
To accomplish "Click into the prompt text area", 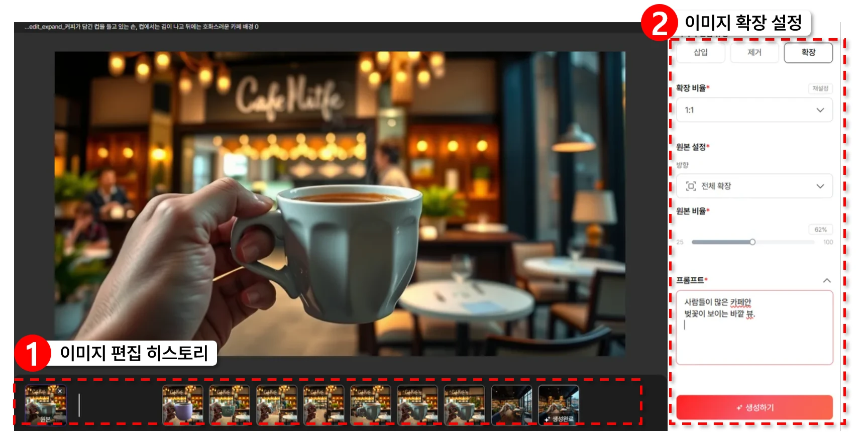I will tap(754, 337).
